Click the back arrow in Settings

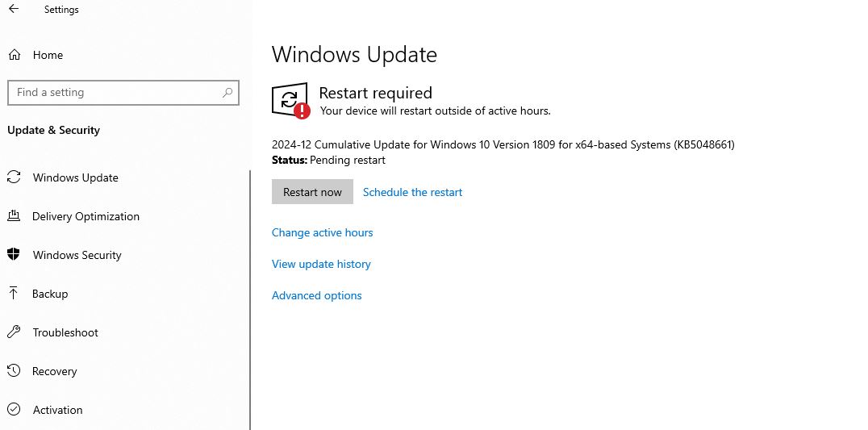coord(14,10)
